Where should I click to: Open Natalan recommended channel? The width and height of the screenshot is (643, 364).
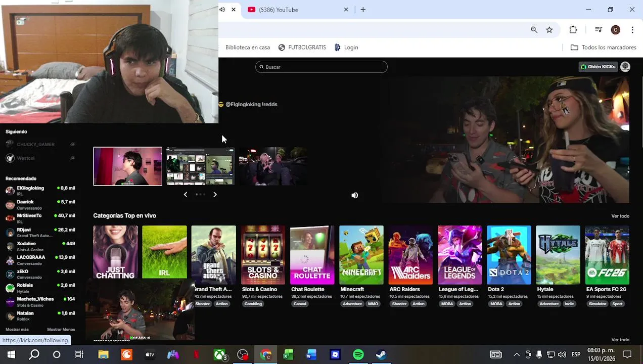[40, 316]
